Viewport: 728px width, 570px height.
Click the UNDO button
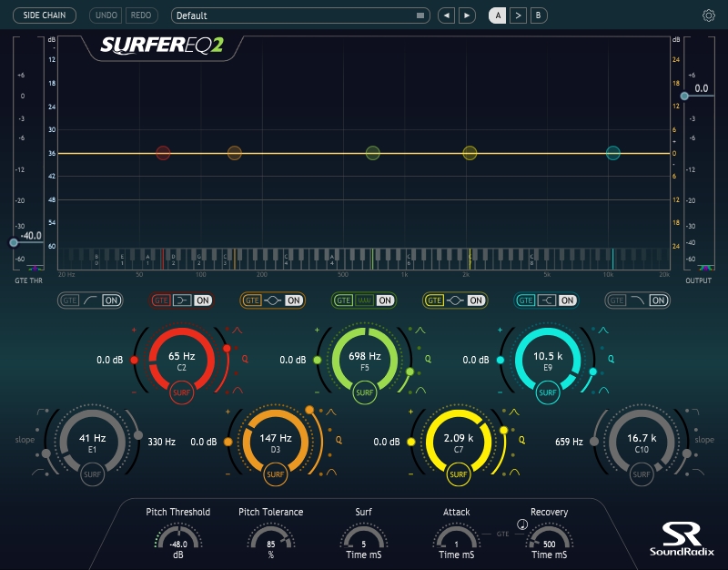click(x=106, y=15)
